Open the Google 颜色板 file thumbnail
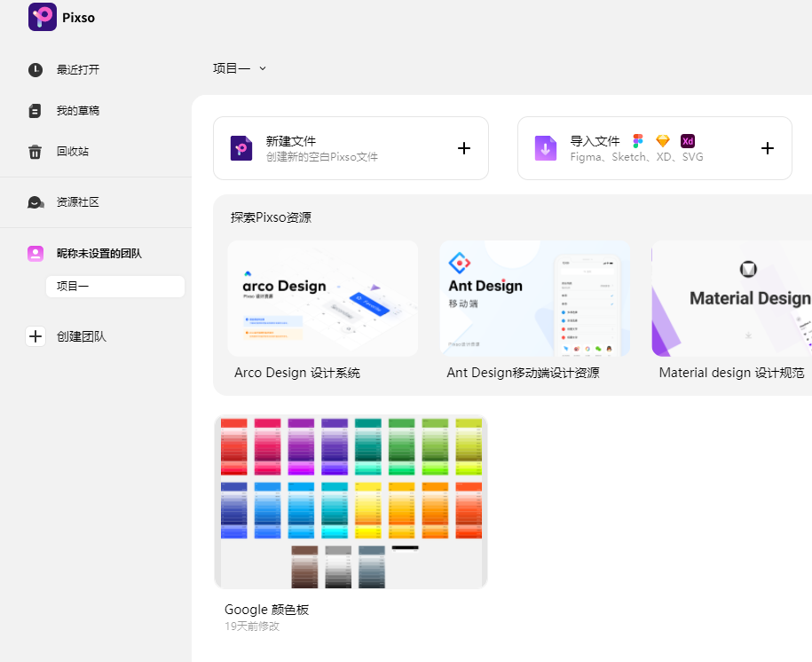 tap(351, 502)
